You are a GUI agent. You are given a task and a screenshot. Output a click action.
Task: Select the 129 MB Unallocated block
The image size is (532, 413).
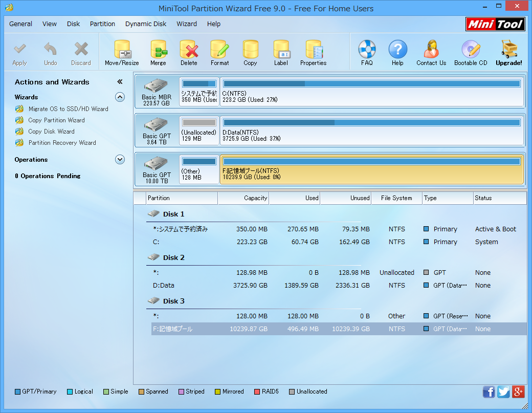coord(199,131)
